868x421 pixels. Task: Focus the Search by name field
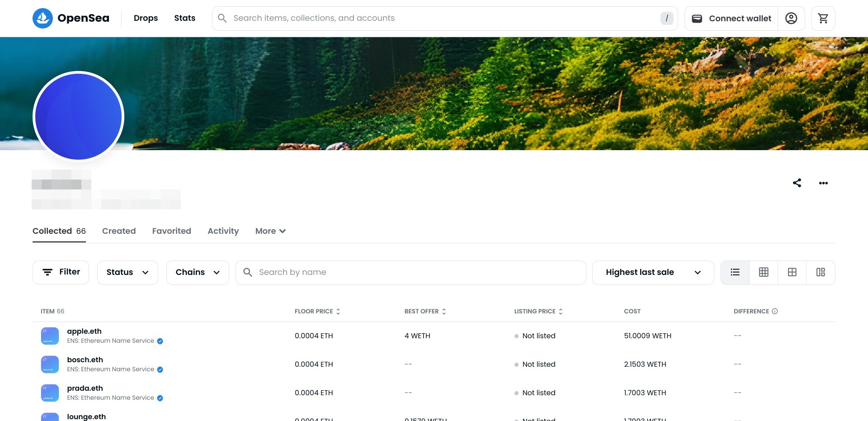pyautogui.click(x=410, y=272)
